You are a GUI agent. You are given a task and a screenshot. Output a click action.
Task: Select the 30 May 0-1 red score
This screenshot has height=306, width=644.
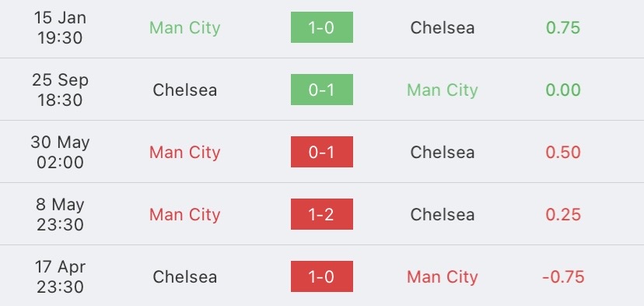click(321, 152)
